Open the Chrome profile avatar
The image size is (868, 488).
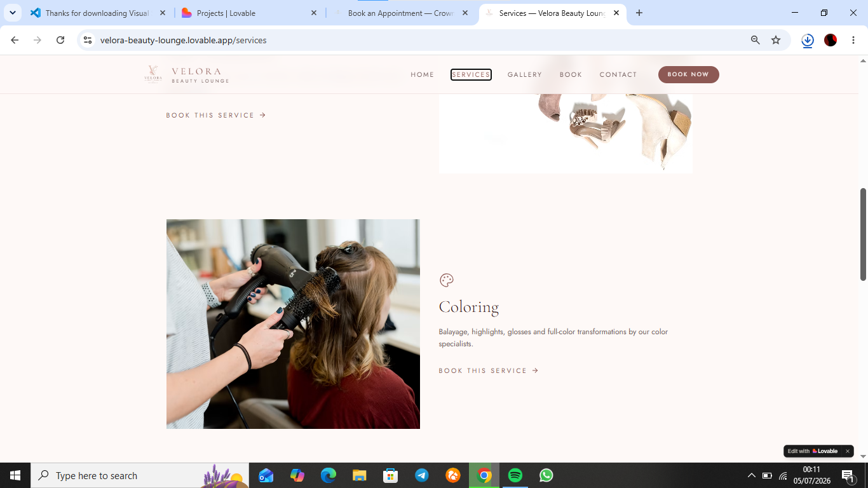point(831,40)
